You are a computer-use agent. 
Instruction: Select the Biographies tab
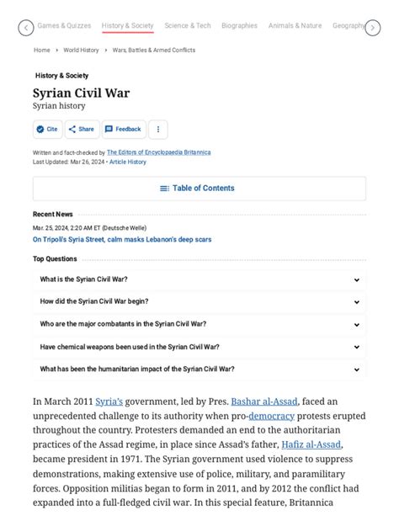click(239, 26)
